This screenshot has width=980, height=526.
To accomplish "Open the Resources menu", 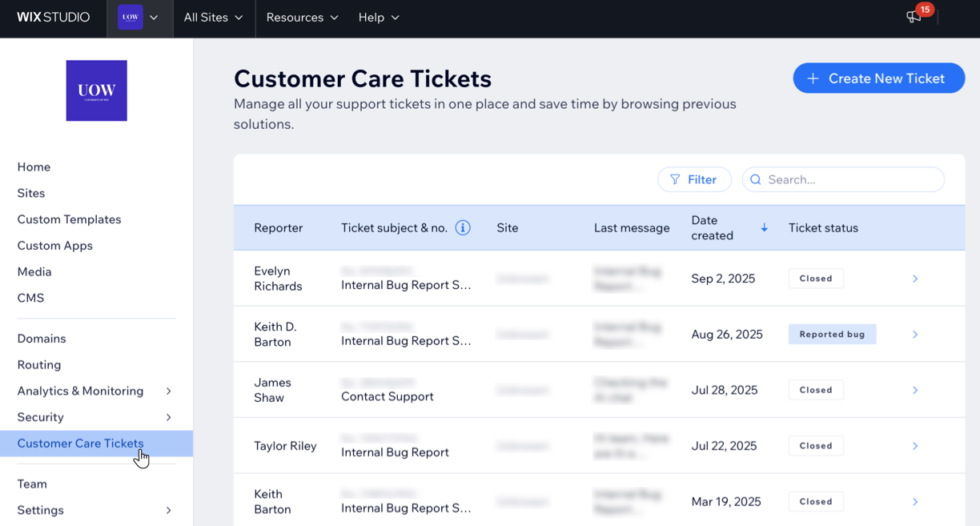I will [302, 18].
